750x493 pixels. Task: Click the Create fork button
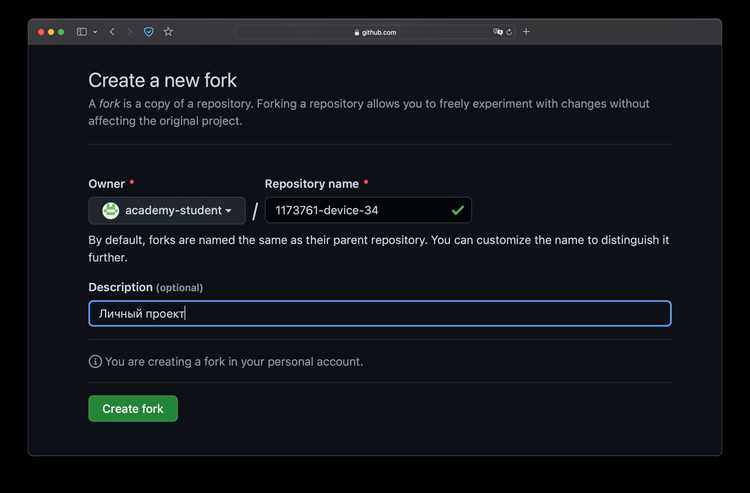point(133,408)
